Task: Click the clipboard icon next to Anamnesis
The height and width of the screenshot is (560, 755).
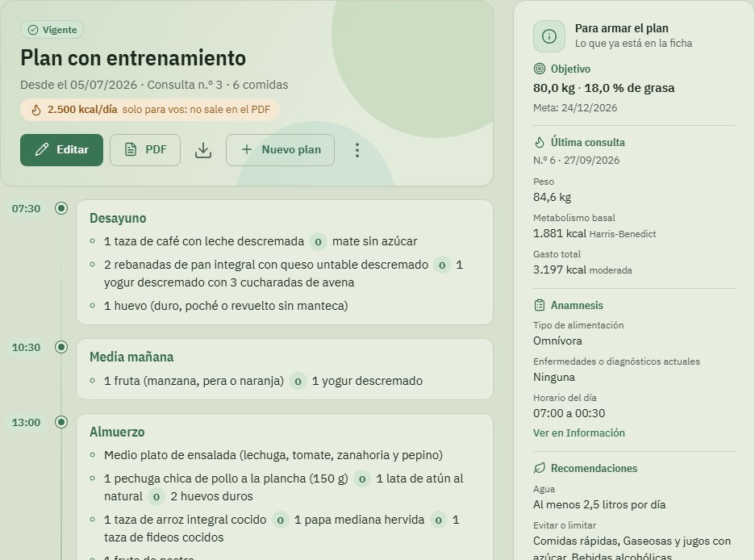Action: pyautogui.click(x=540, y=305)
